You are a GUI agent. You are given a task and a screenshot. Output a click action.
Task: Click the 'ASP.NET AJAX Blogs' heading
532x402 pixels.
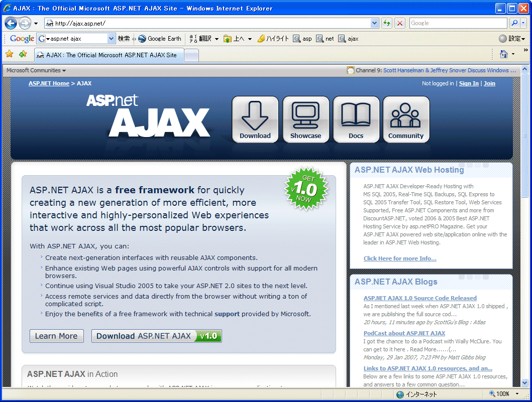[396, 282]
